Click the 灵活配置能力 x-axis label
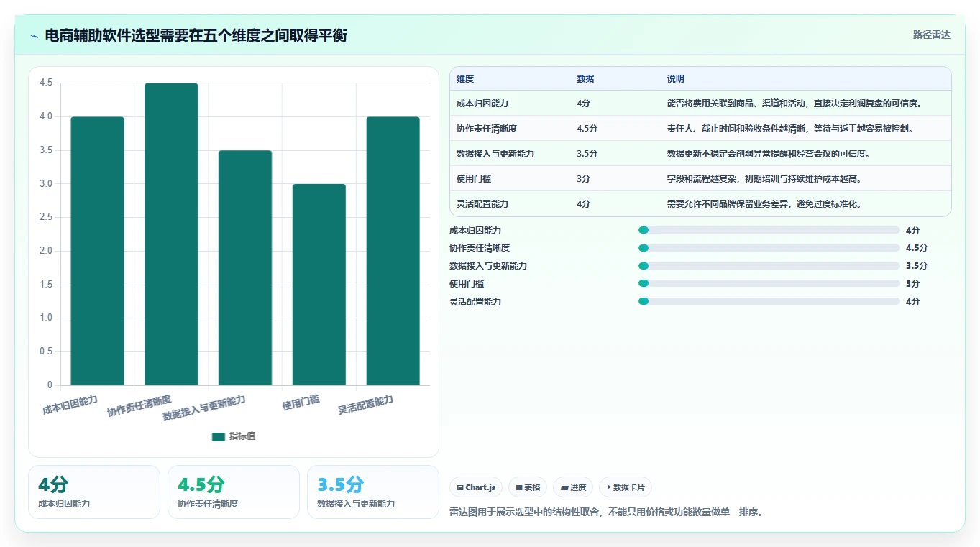 (366, 405)
